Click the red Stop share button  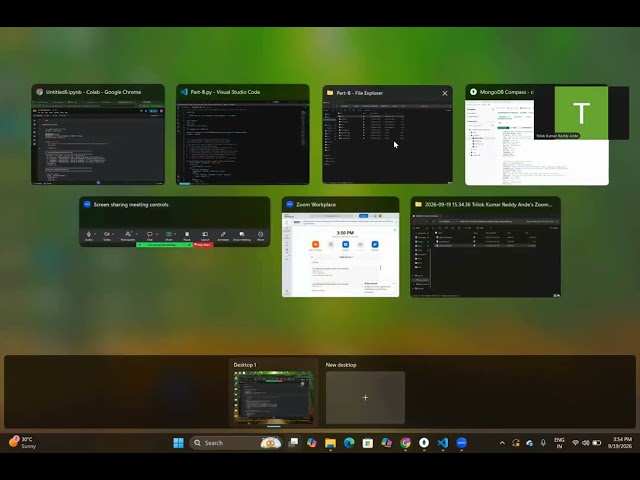click(x=203, y=244)
